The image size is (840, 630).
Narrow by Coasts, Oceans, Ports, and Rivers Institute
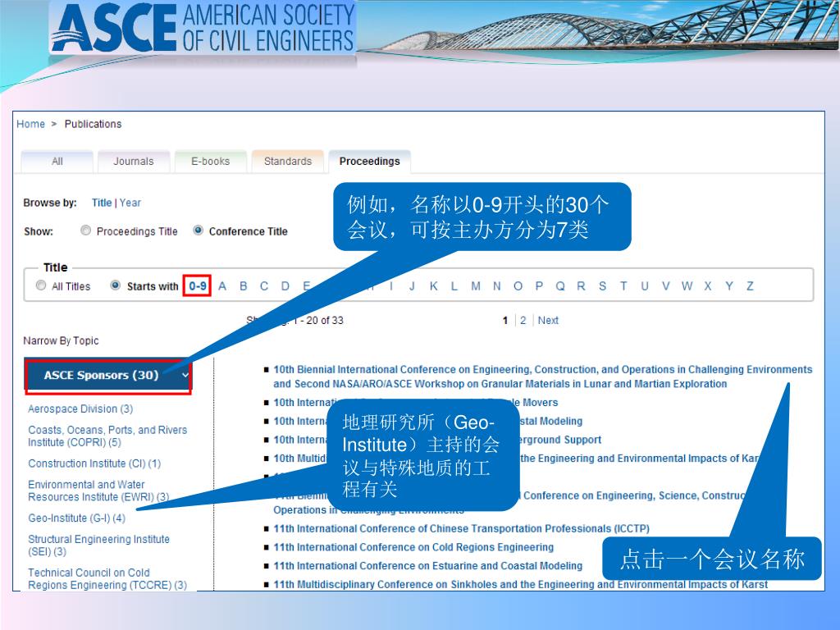point(107,436)
